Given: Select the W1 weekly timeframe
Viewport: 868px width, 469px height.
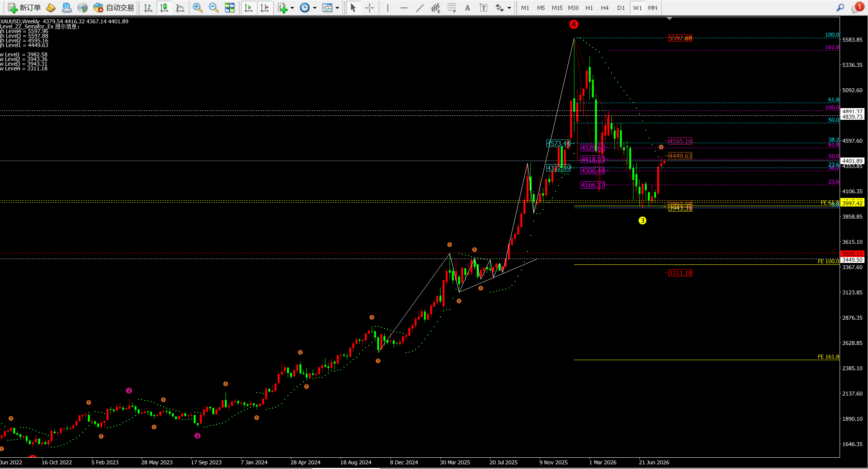Looking at the screenshot, I should pyautogui.click(x=637, y=8).
